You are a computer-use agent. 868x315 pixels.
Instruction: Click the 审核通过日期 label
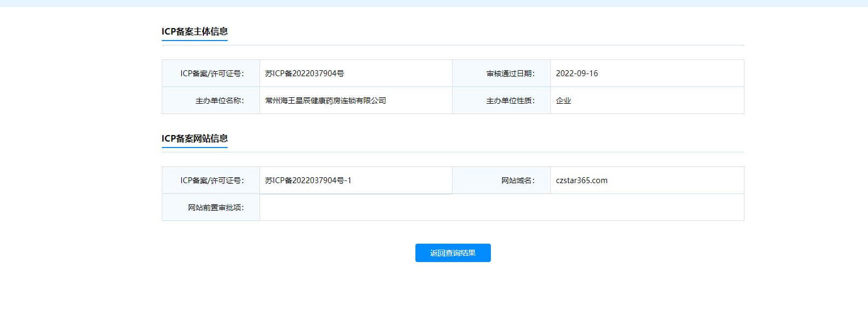point(510,73)
